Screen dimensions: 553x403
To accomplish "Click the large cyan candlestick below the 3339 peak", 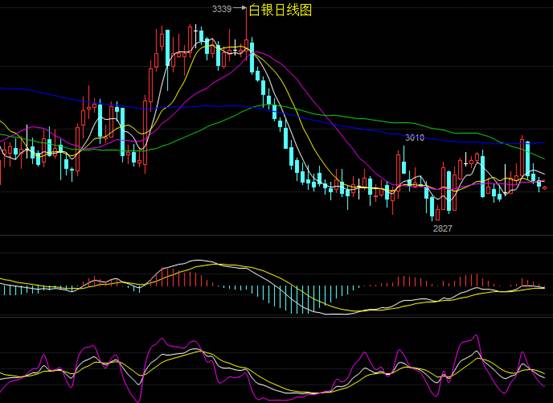I will click(252, 56).
